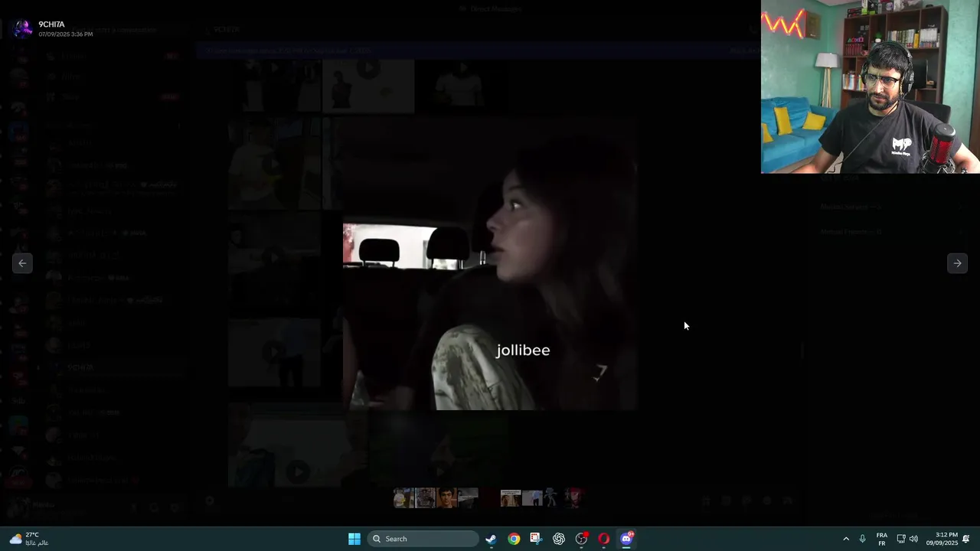980x551 pixels.
Task: Expand the hidden system tray icons chevron
Action: click(846, 539)
